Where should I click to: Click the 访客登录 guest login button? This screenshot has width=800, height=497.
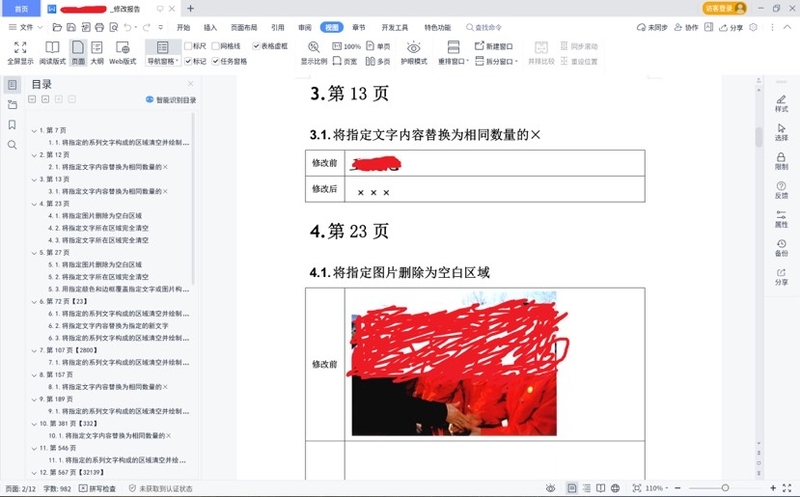click(724, 8)
